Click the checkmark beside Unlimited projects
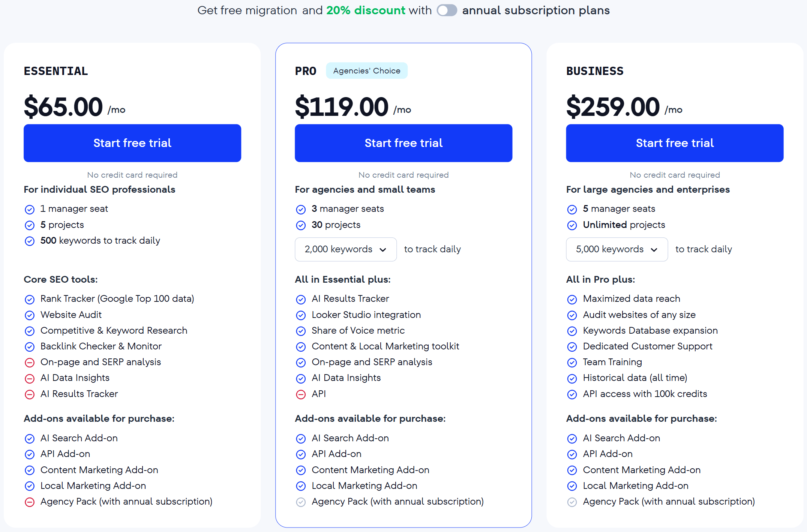This screenshot has width=807, height=532. click(572, 225)
